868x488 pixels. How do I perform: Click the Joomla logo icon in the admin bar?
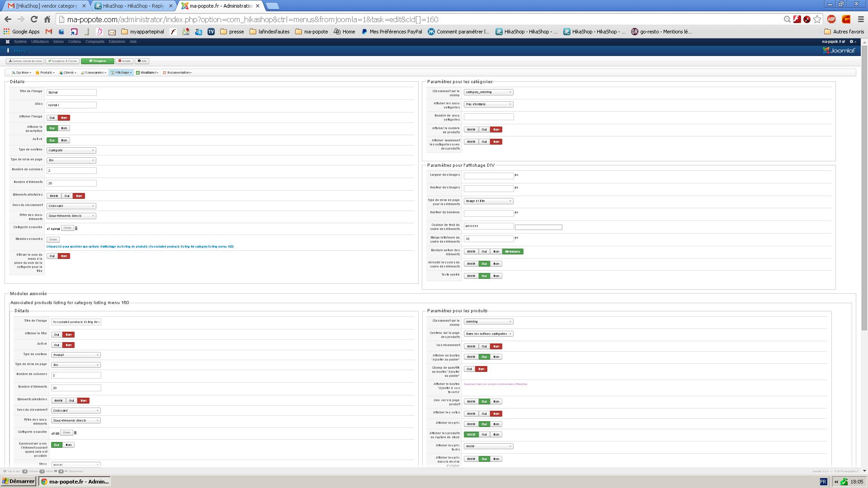[8, 42]
